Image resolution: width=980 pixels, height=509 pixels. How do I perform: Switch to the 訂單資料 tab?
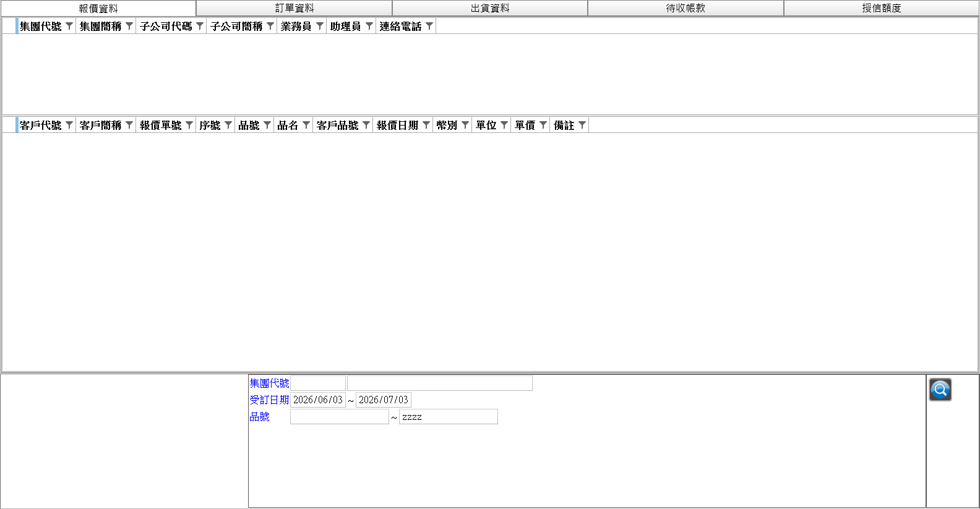pos(294,8)
